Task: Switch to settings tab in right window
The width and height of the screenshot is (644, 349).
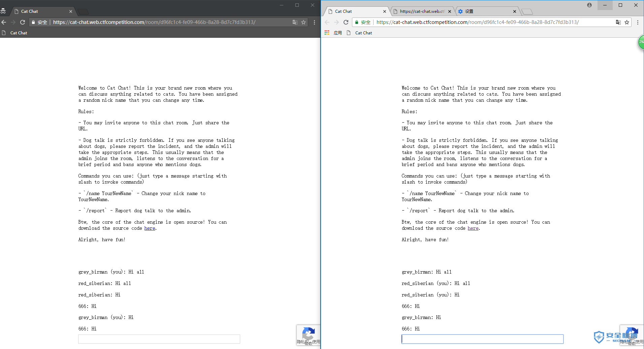Action: pyautogui.click(x=487, y=11)
